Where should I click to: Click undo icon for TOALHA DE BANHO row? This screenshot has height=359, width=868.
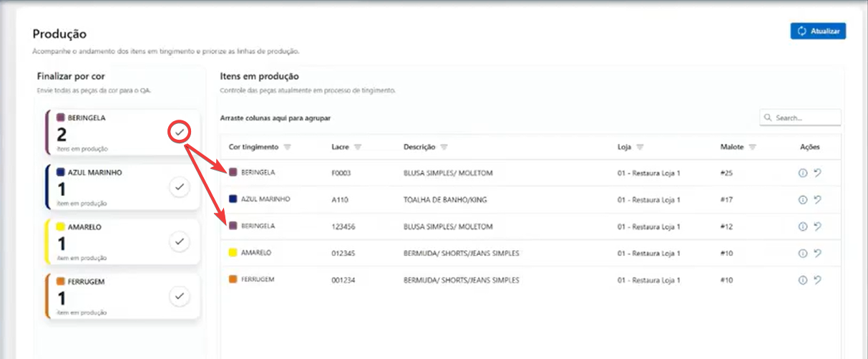(x=817, y=200)
